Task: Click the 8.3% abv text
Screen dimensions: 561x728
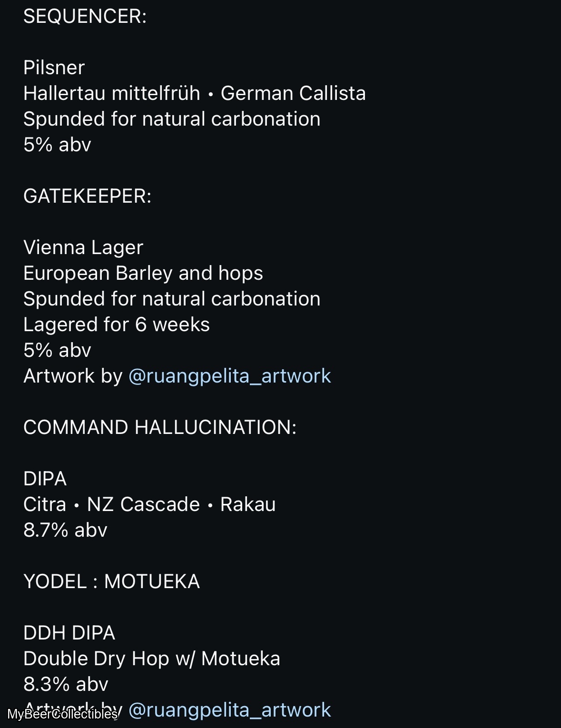Action: coord(66,685)
